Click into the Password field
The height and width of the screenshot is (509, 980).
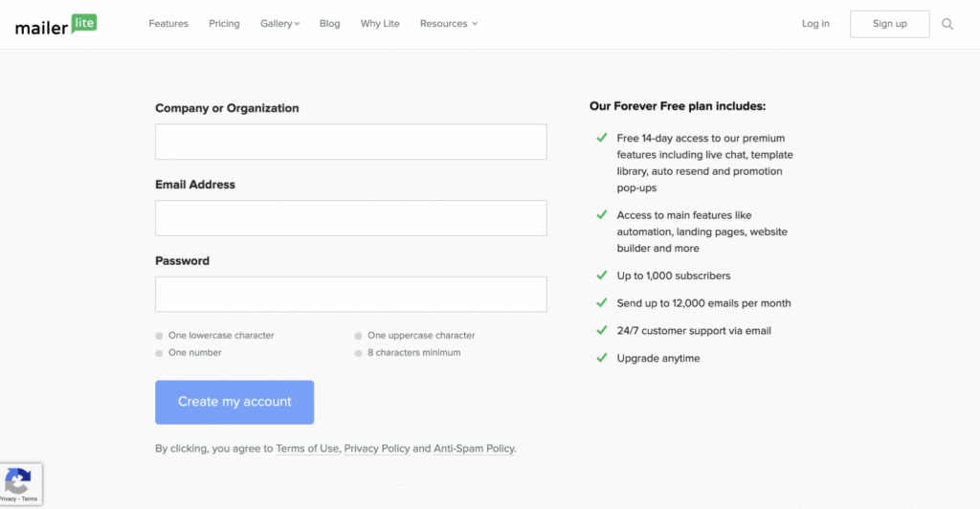[350, 294]
